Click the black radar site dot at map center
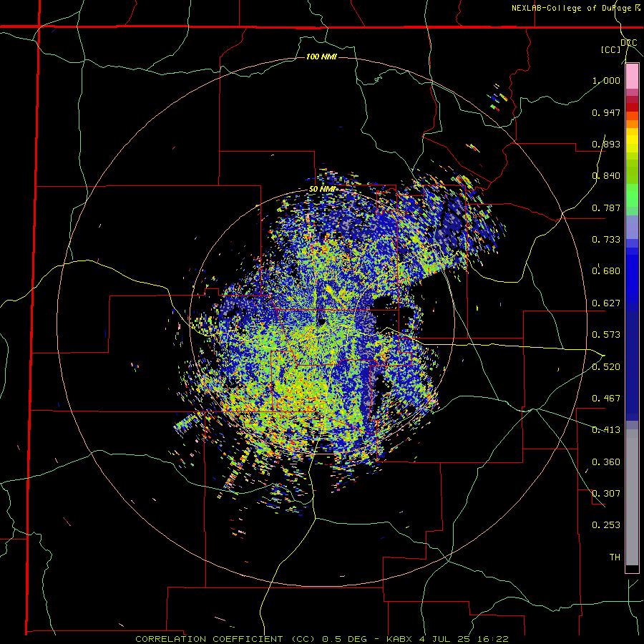 point(322,321)
